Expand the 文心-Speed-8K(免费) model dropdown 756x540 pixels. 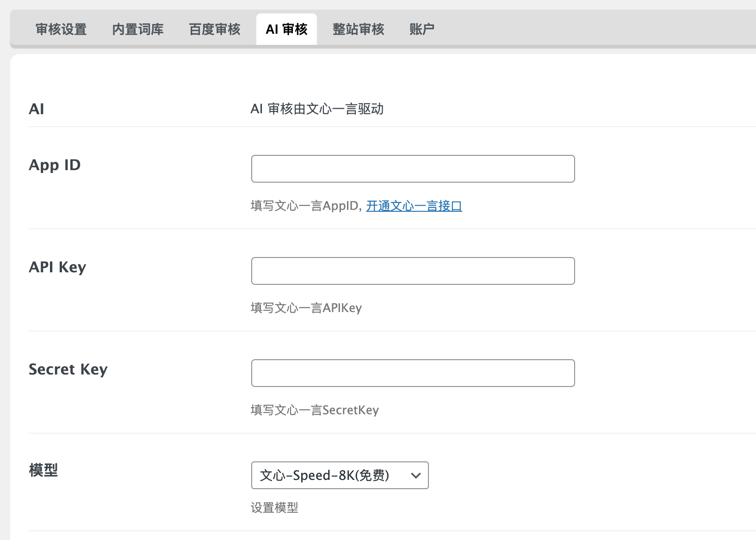[x=340, y=475]
